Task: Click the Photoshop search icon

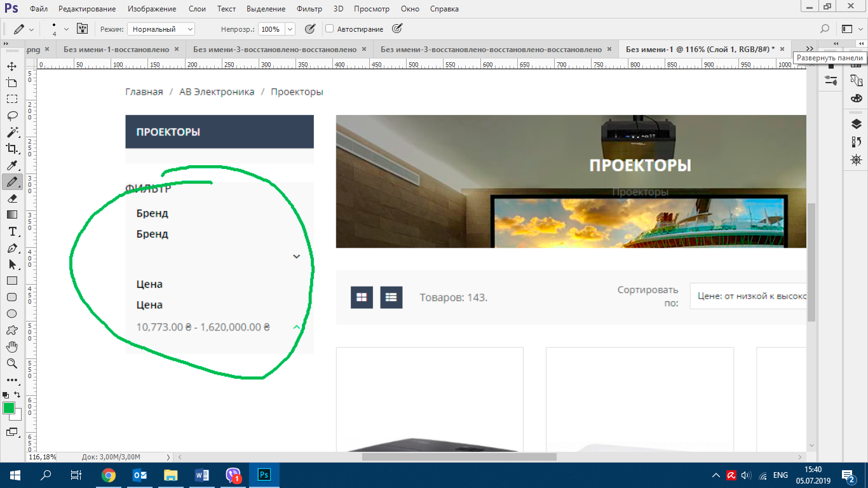Action: [x=825, y=29]
